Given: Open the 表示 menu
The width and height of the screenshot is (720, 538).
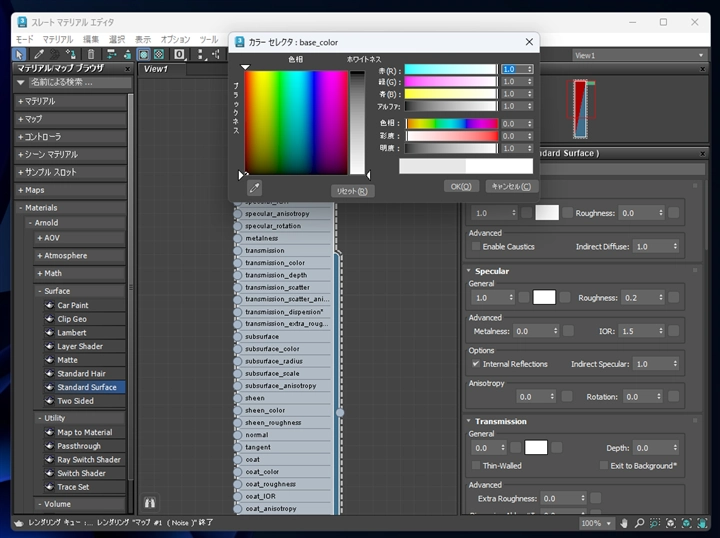Looking at the screenshot, I should [143, 39].
